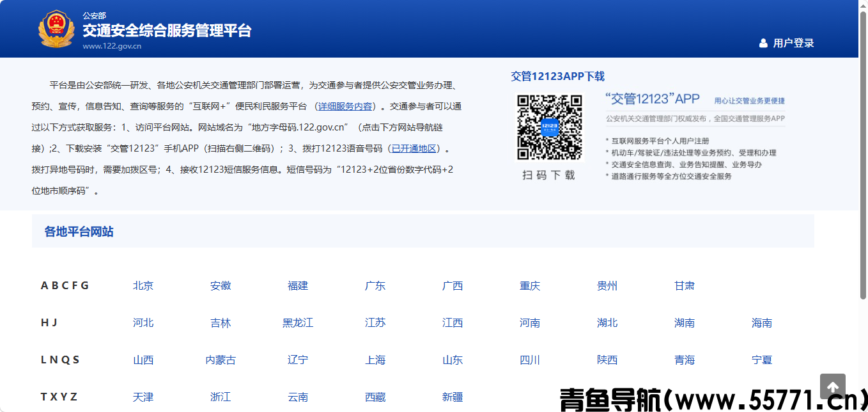Screen dimensions: 868x412
Task: Click the 道路通行服务等全方位交通安全服务 bullet
Action: [x=669, y=176]
